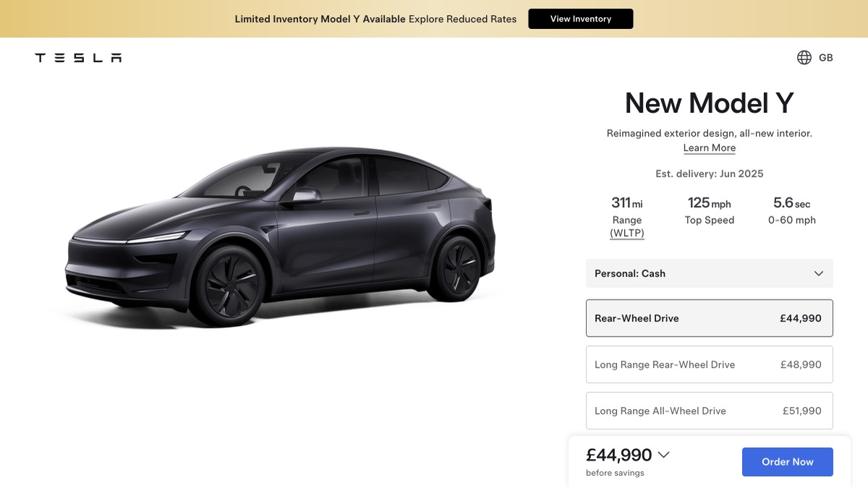Click the before savings label
Viewport: 868px width, 488px height.
point(615,473)
